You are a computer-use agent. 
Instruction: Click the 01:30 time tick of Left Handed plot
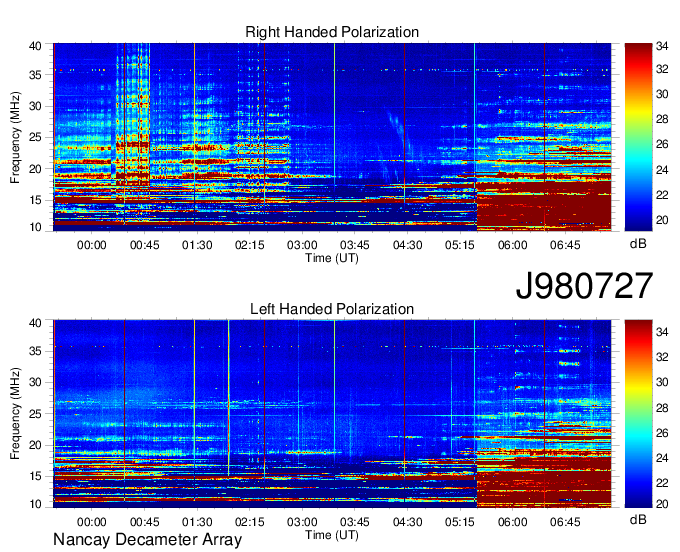[x=197, y=522]
